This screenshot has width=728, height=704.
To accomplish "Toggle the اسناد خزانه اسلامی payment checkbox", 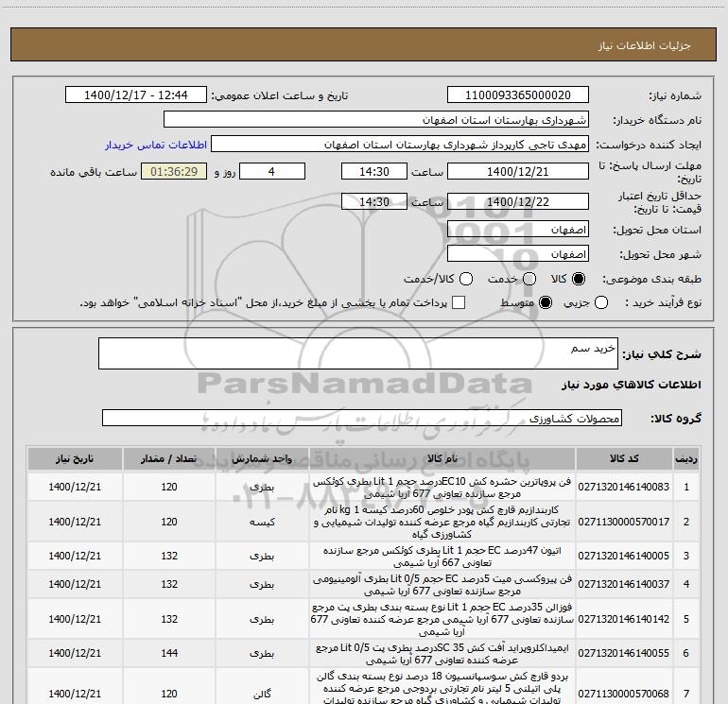I will (x=459, y=302).
